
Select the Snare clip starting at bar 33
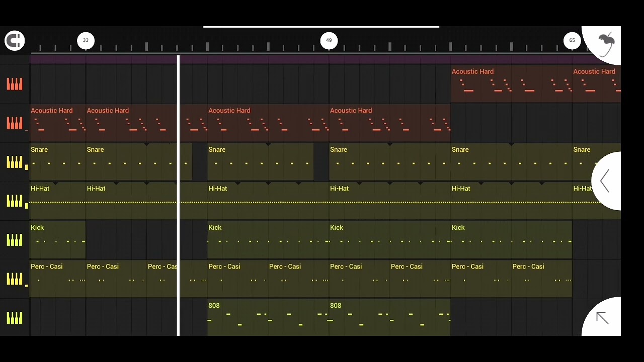pos(139,162)
